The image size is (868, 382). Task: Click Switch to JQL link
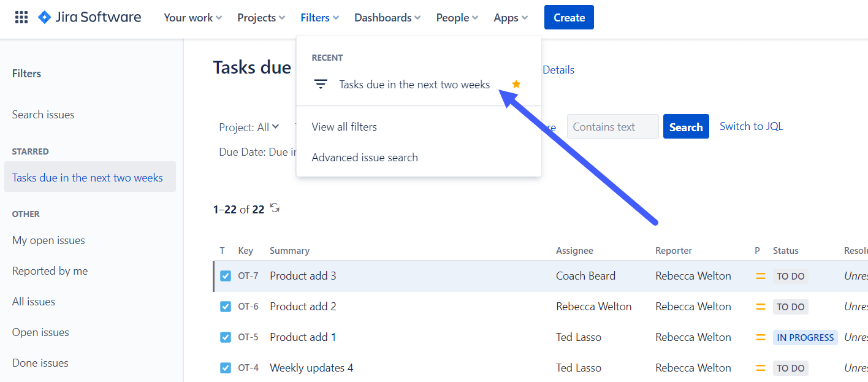[x=751, y=126]
